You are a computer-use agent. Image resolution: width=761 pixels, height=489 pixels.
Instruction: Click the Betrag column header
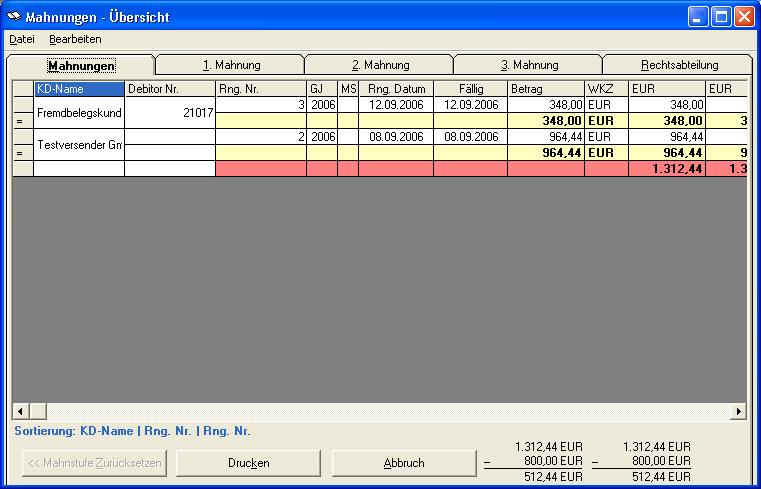tap(546, 89)
